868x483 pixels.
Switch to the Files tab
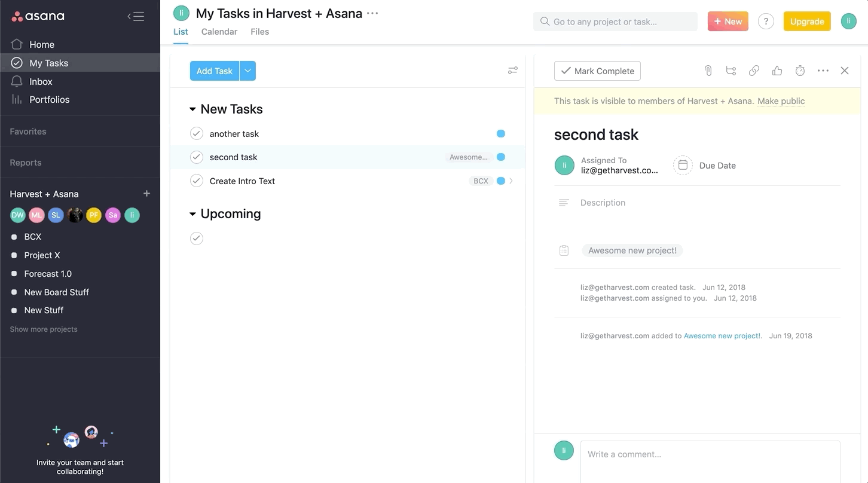coord(259,32)
